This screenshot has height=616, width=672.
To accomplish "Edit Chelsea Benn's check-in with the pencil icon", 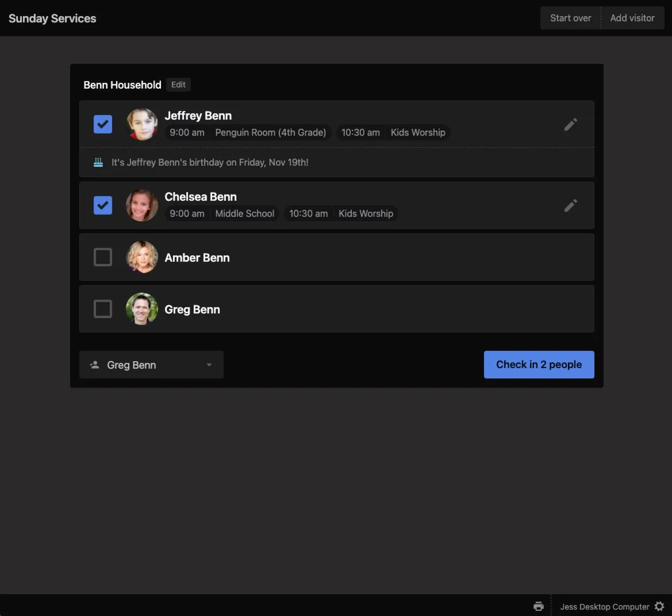I will (x=570, y=205).
